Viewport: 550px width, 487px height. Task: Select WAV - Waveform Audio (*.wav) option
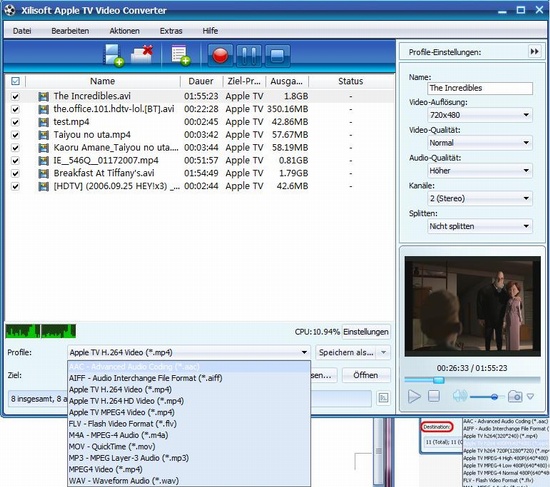pos(189,481)
